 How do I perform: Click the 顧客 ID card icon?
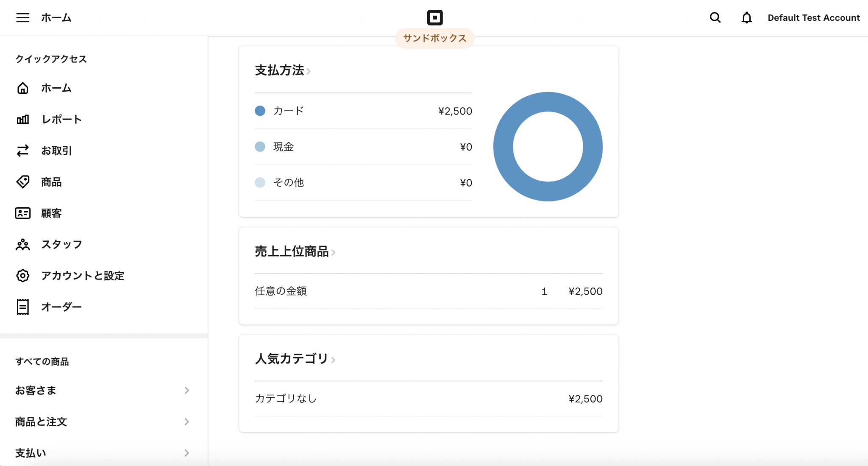tap(23, 213)
